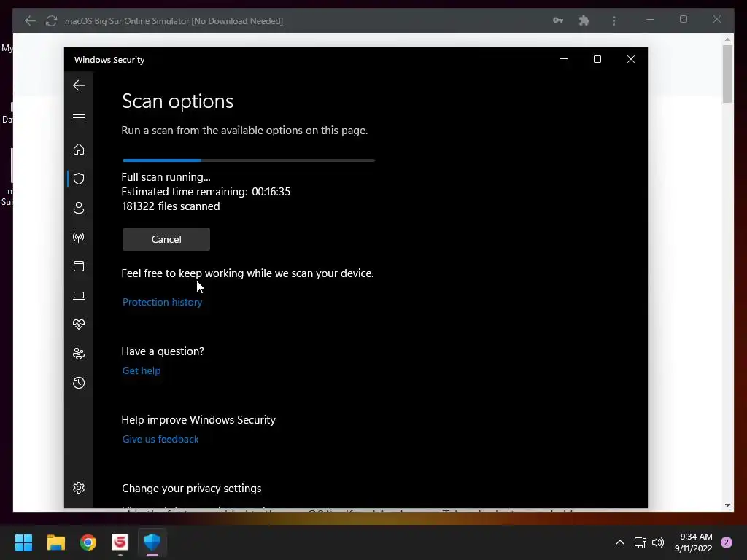
Task: Go back using the Windows Security back arrow
Action: click(79, 86)
